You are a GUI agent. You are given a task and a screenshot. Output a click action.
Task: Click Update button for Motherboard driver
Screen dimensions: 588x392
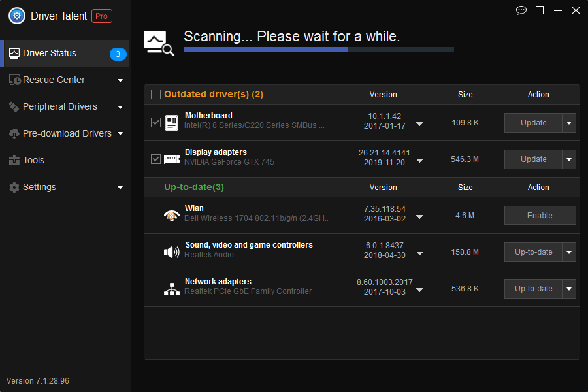pyautogui.click(x=533, y=123)
